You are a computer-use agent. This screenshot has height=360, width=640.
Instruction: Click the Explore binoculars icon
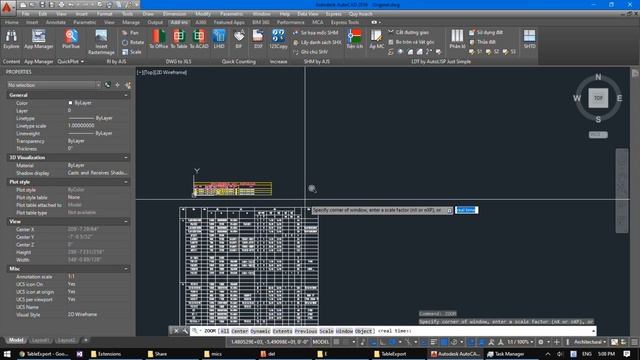click(x=11, y=39)
